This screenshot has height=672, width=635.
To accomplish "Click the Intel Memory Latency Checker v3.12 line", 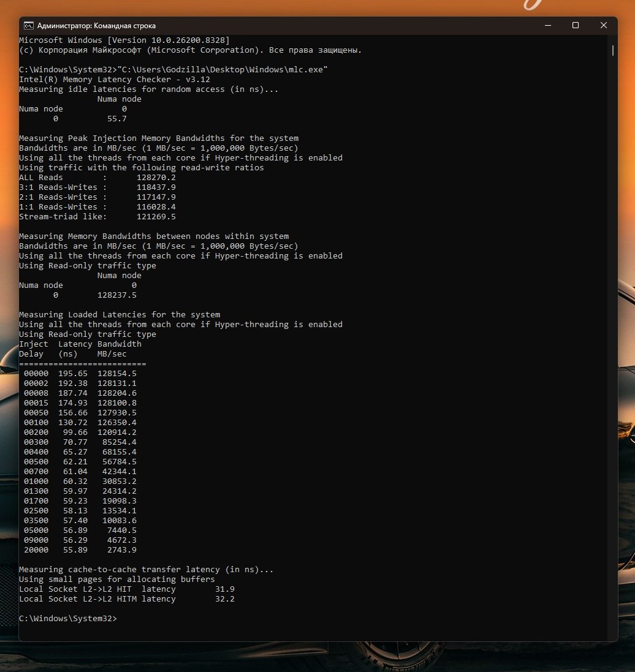I will 115,79.
